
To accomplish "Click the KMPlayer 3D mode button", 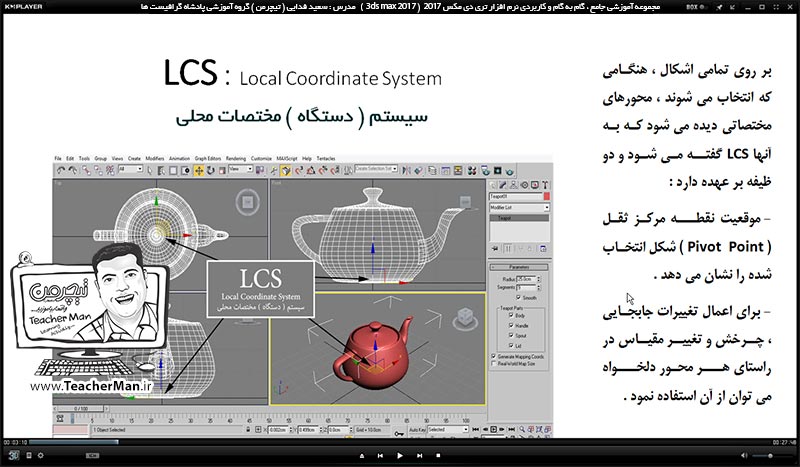I will pos(14,455).
